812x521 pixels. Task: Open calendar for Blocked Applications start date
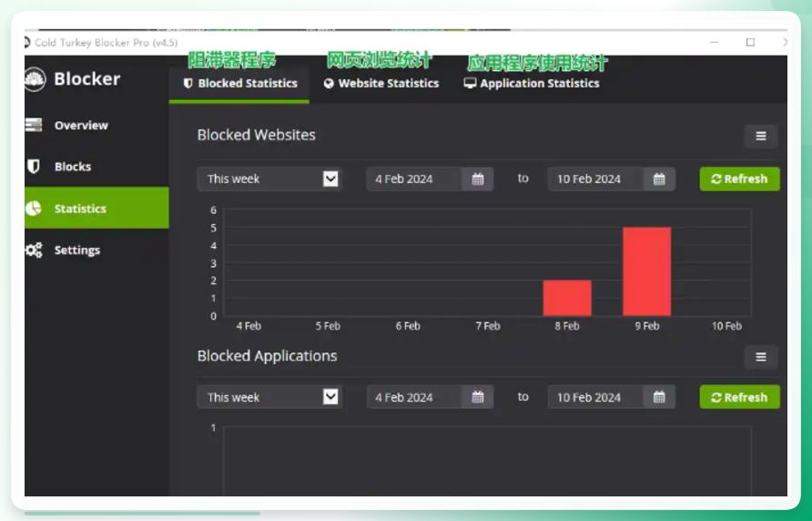click(x=478, y=398)
